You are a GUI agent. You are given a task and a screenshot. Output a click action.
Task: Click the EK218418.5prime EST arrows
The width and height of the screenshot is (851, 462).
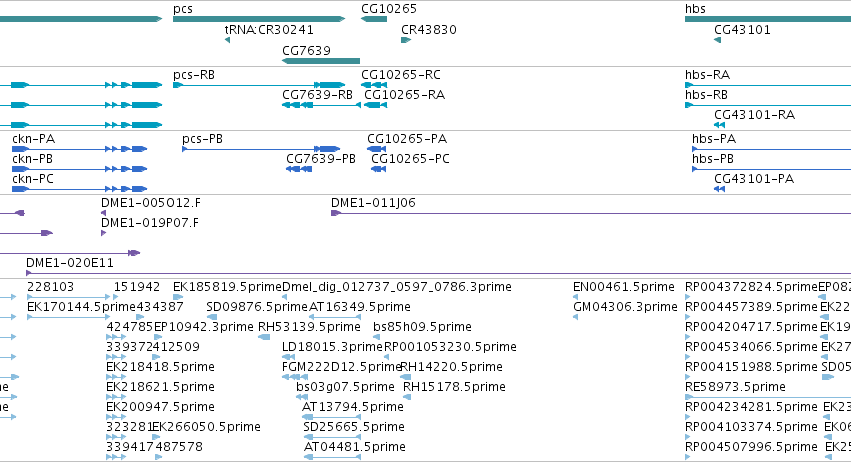[x=116, y=377]
